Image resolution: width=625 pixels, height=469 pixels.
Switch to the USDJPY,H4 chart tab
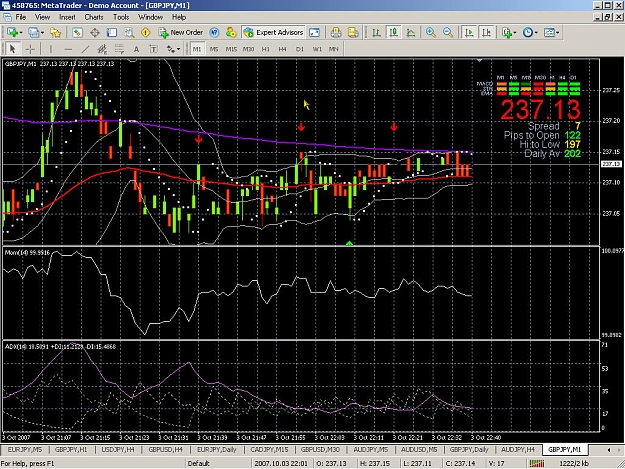coord(118,449)
